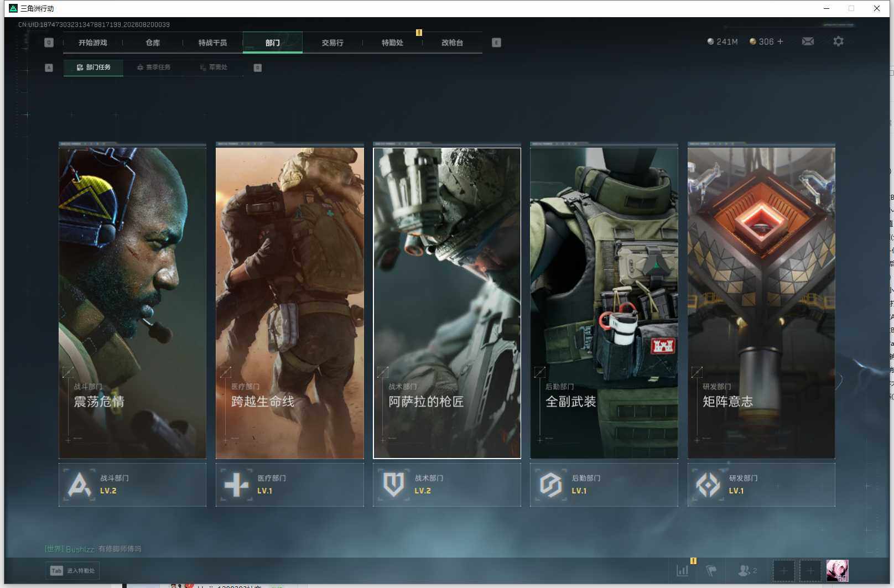Screen dimensions: 894x588
Task: Click the 战术部门 LV.2 level panel
Action: [x=447, y=485]
